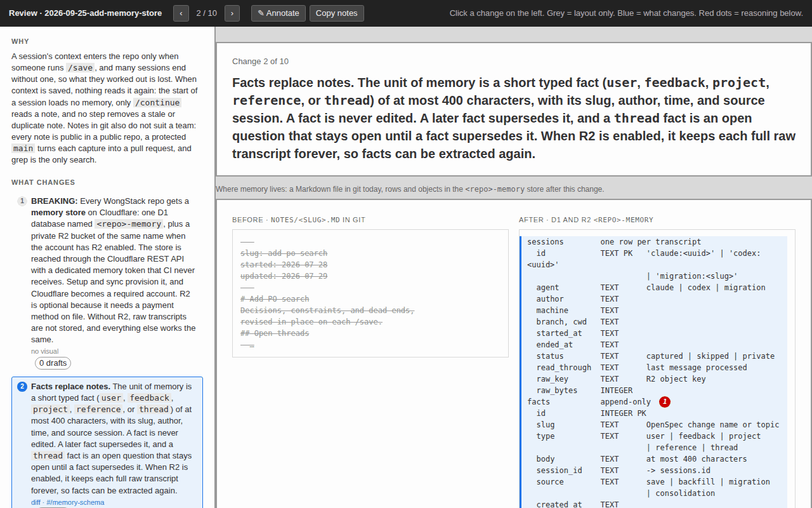Image resolution: width=812 pixels, height=508 pixels.
Task: Click the struck started: 2026-07-28 line
Action: click(284, 265)
